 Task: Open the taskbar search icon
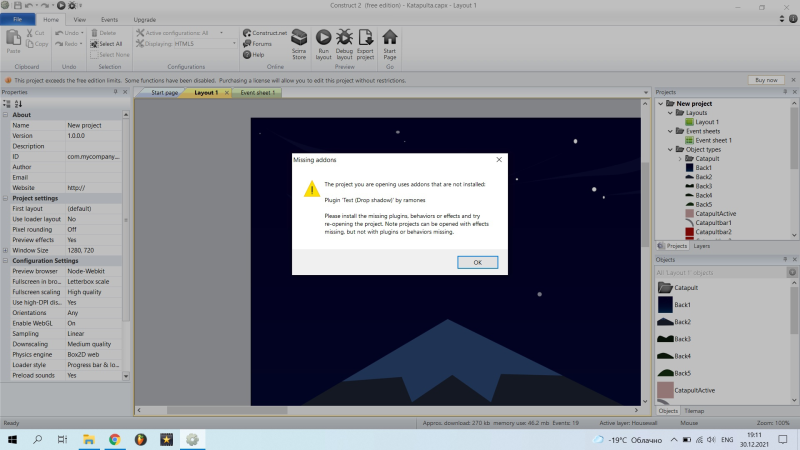(37, 439)
